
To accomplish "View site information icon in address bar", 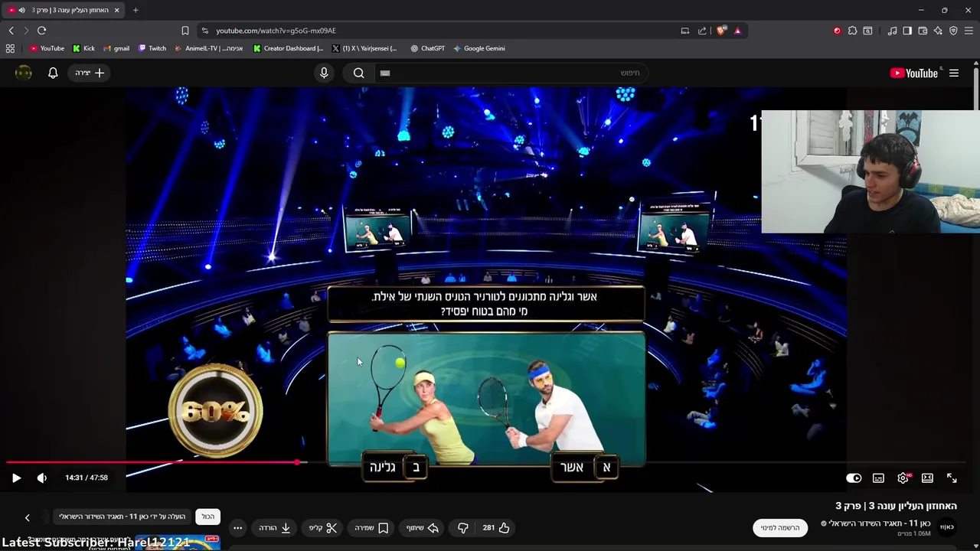I will (x=204, y=31).
